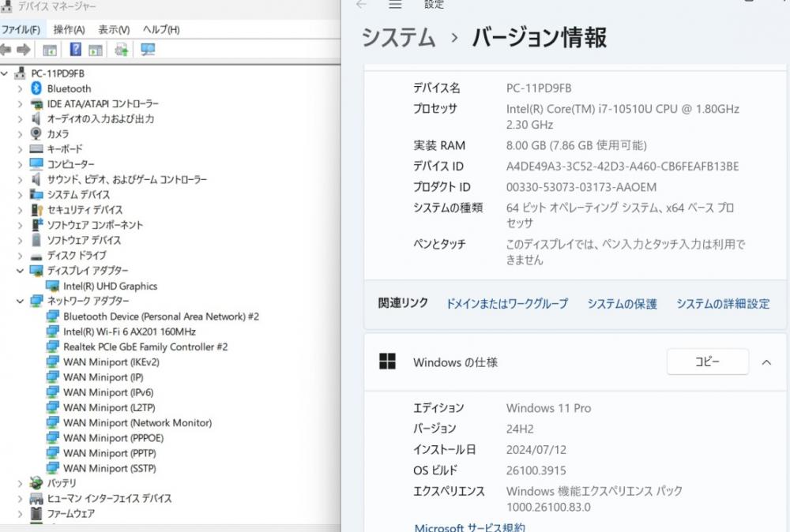The width and height of the screenshot is (790, 532).
Task: Select the サウンド、ビデオ、およびゲーム コントローラー row
Action: 127,179
